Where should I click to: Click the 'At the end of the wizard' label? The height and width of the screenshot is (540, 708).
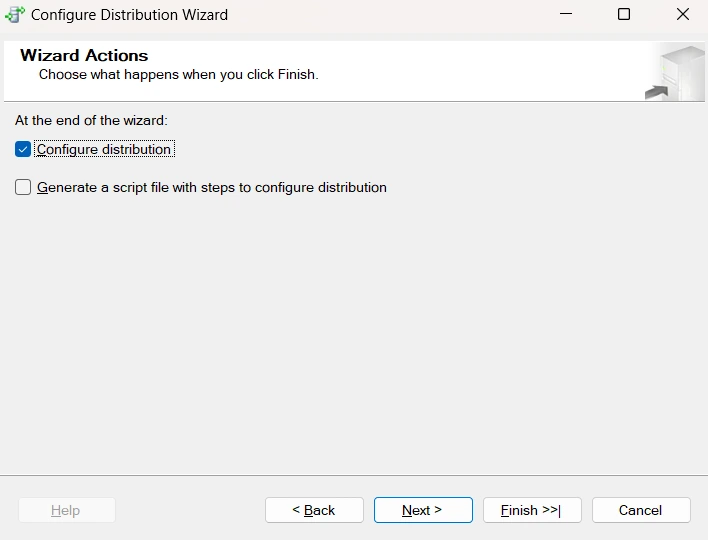[91, 121]
